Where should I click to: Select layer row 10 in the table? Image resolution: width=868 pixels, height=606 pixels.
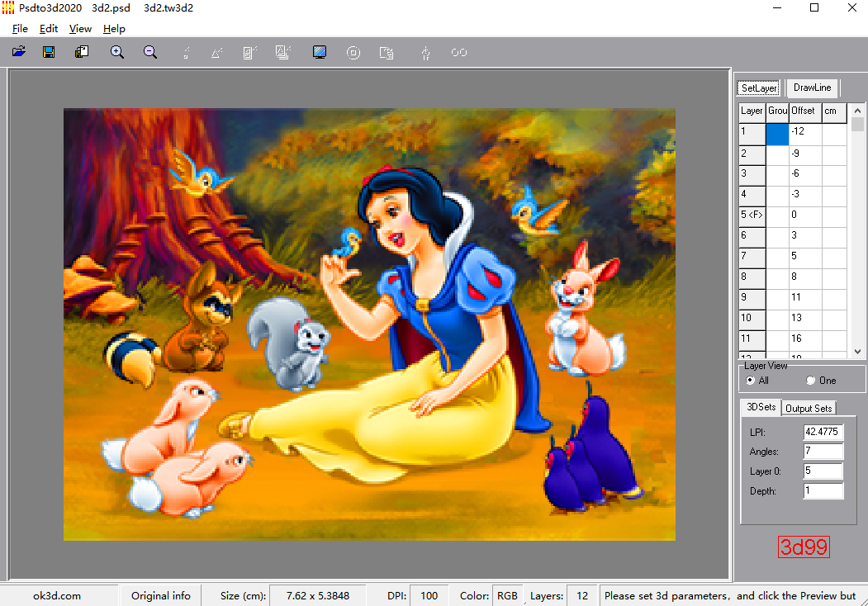point(752,320)
